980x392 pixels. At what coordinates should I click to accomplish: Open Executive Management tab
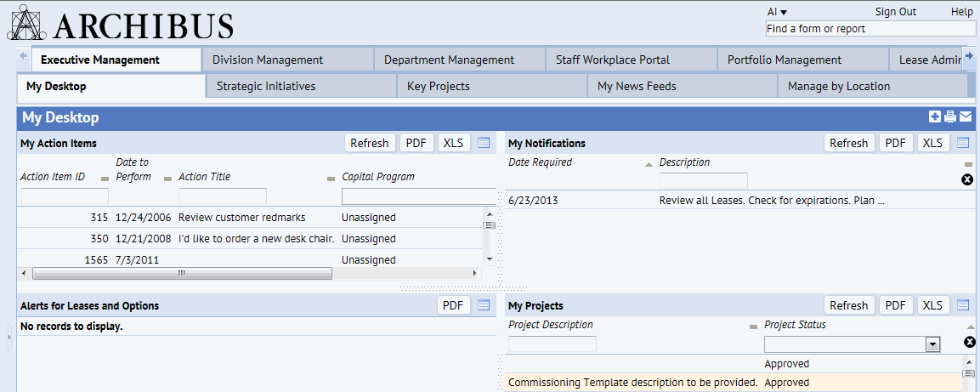[x=116, y=60]
